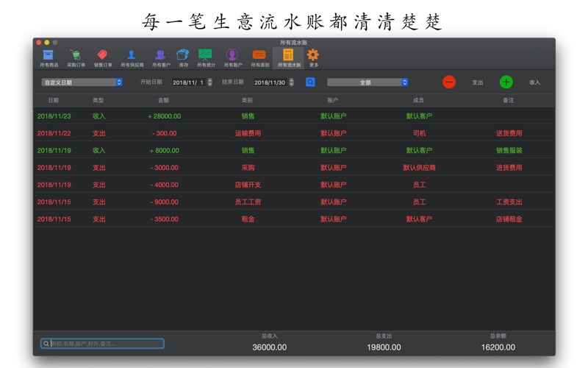
Task: Expand the 自定义日期 date range dropdown
Action: tap(82, 82)
